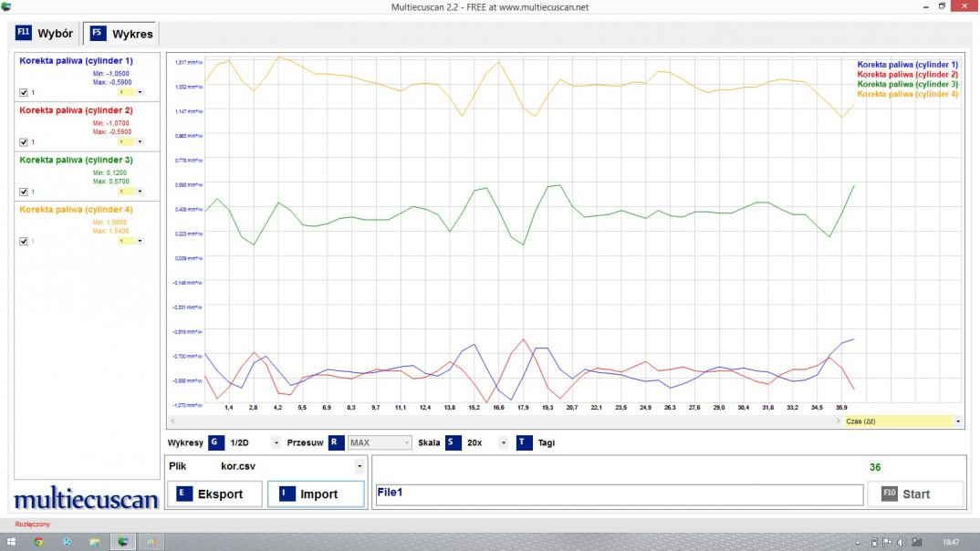Image resolution: width=980 pixels, height=551 pixels.
Task: Click the grey F10 icon on Start
Action: [x=890, y=494]
